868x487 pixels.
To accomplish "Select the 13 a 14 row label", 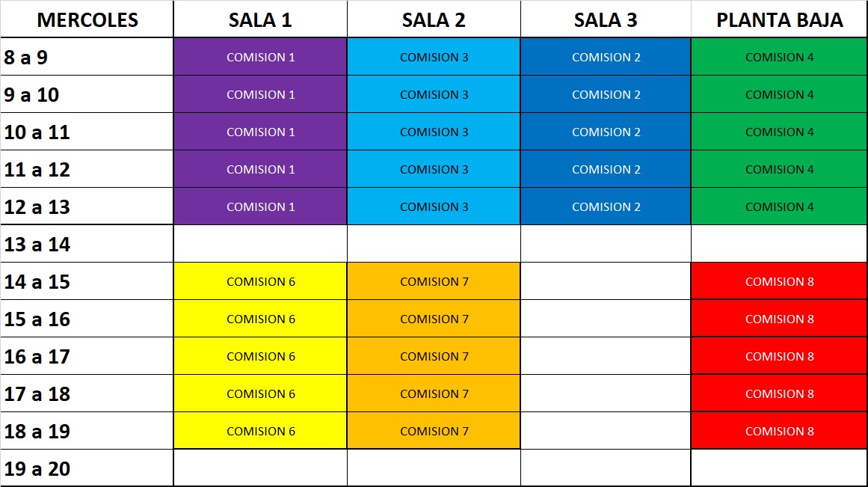I will click(37, 245).
